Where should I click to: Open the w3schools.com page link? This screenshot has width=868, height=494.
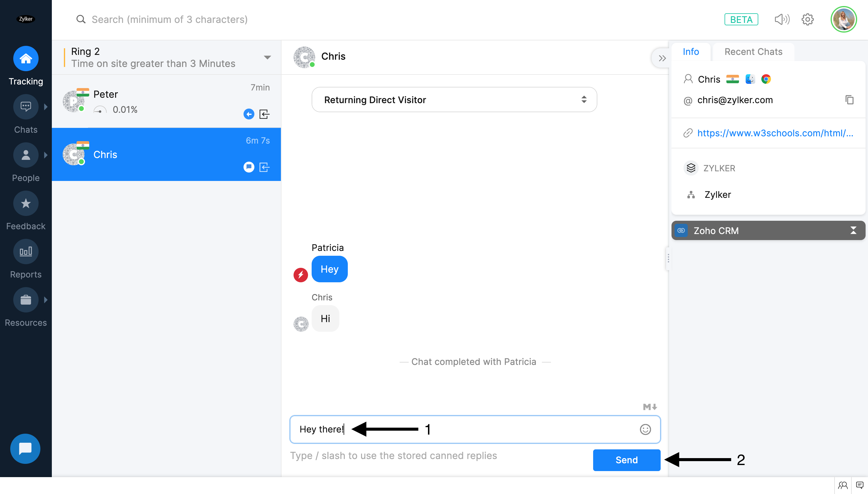tap(775, 133)
